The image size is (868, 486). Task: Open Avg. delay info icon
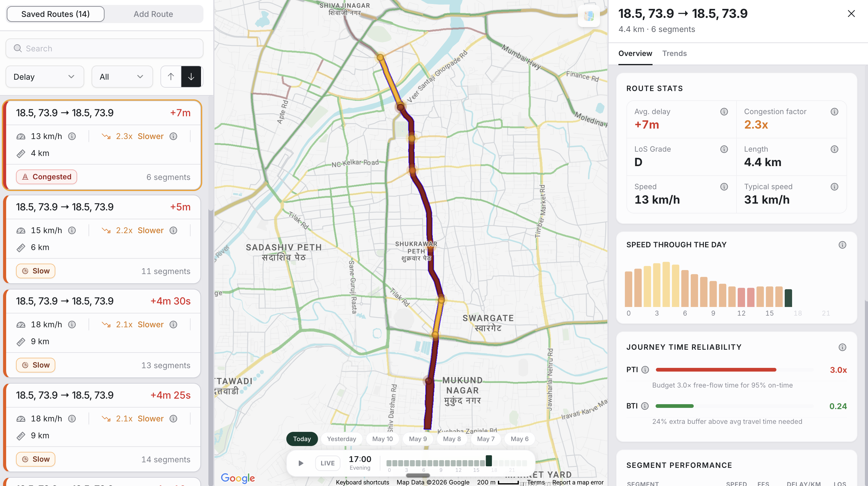(x=724, y=112)
